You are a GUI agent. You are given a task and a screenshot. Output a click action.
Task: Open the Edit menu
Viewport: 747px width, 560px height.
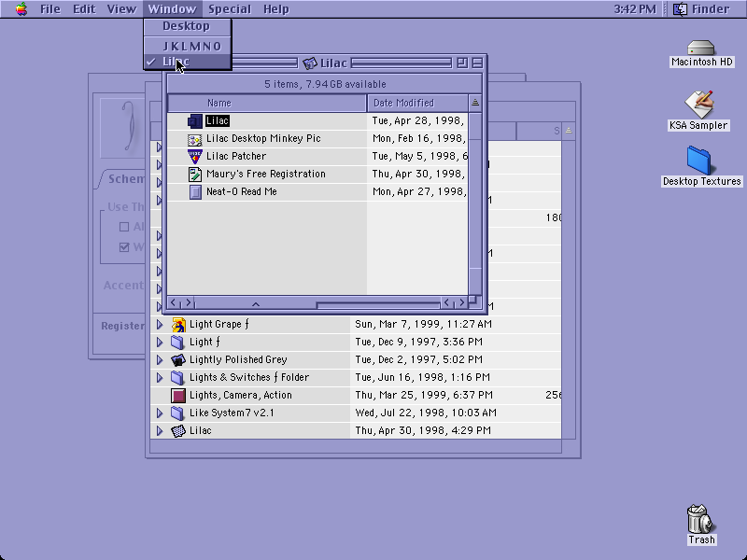(84, 9)
